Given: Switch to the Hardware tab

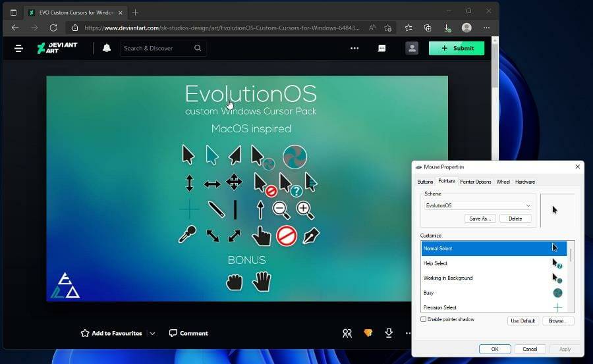Looking at the screenshot, I should (525, 182).
